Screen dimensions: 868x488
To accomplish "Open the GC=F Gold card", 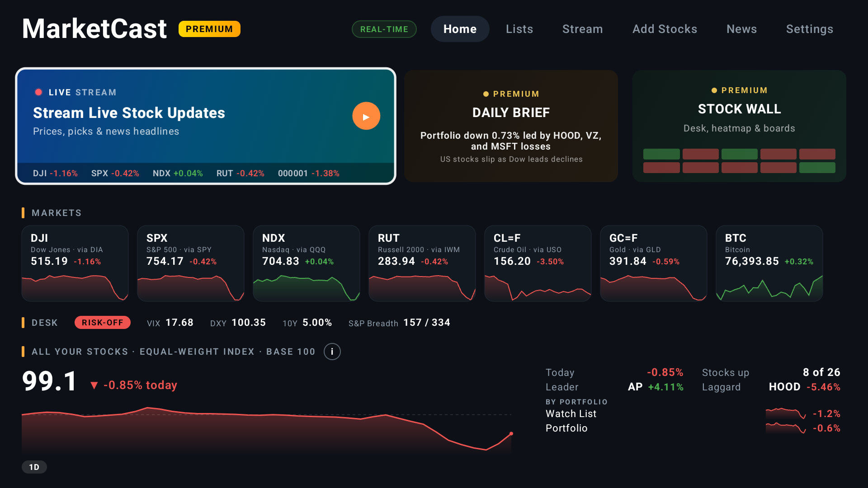I will point(654,263).
